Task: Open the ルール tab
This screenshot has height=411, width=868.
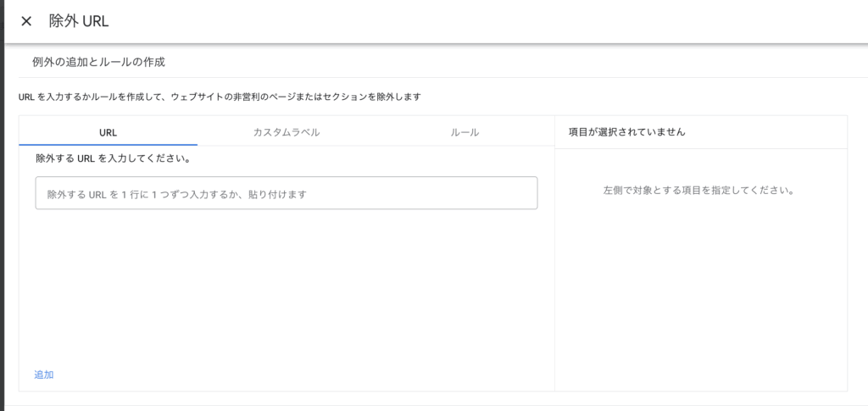Action: pos(465,132)
